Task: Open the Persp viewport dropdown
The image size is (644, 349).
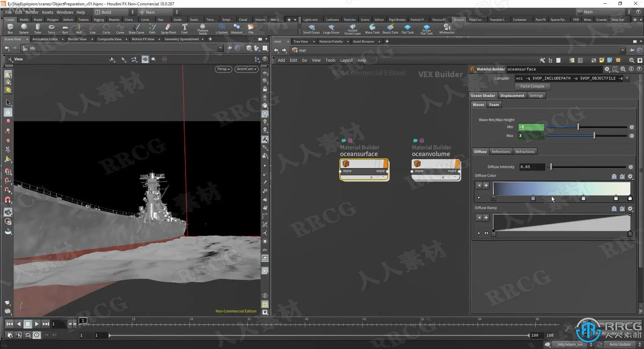Action: coord(223,69)
